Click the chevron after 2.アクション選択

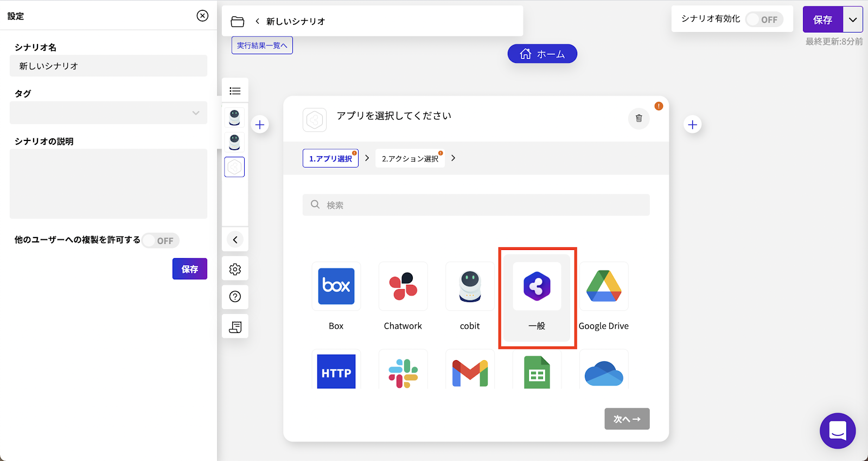click(453, 158)
